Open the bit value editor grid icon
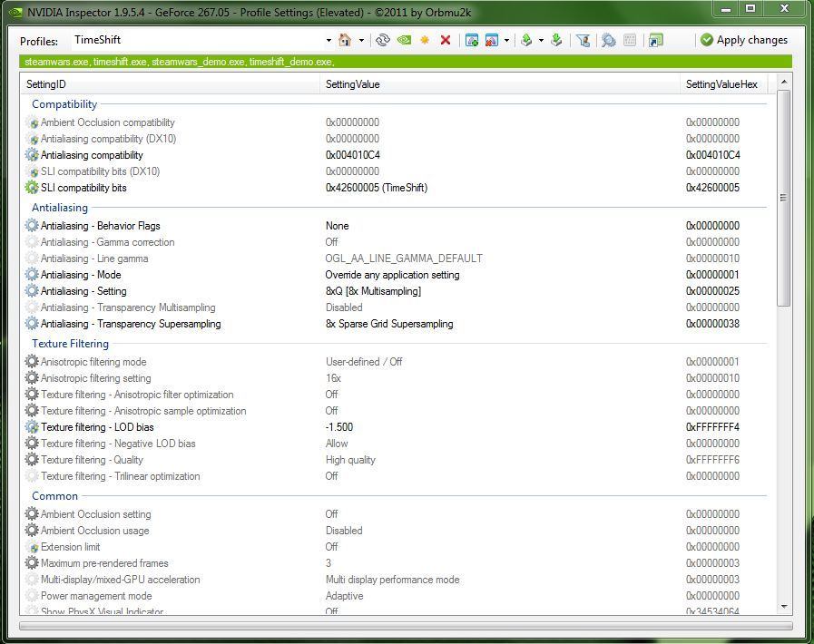Screen dimensions: 814x644 pyautogui.click(x=629, y=40)
